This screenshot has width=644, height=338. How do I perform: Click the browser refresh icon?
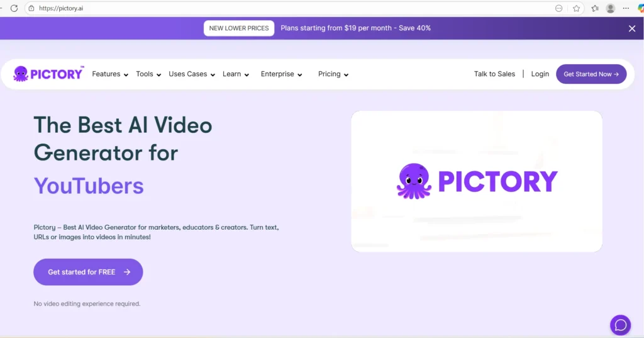tap(14, 8)
